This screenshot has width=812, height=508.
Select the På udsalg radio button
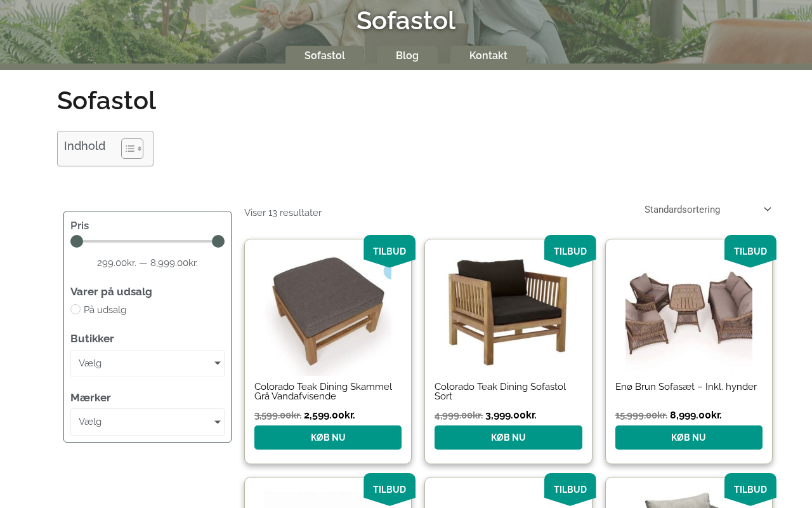75,309
